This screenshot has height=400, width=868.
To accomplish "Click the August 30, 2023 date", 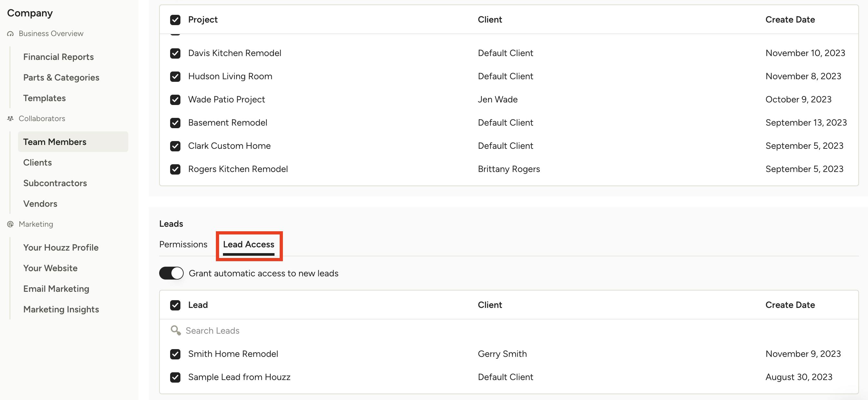I will click(x=799, y=377).
